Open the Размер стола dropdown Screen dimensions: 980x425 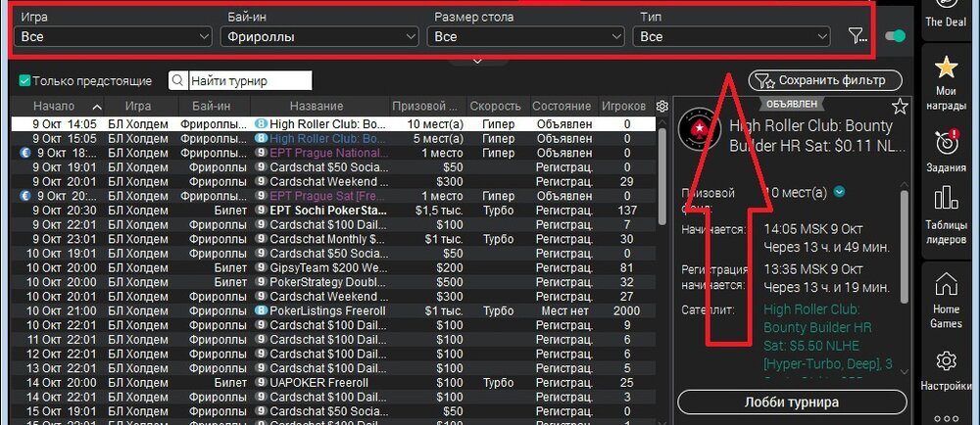pos(525,37)
